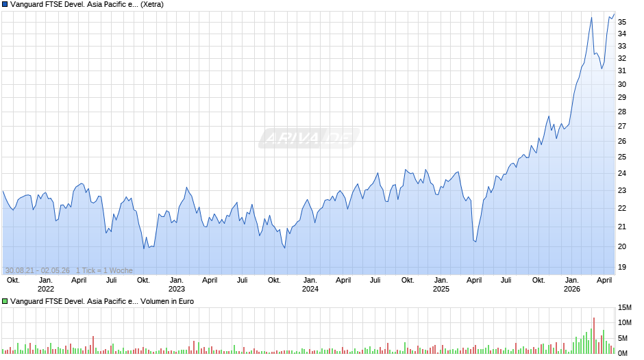The height and width of the screenshot is (360, 644).
Task: Click the price axis label 30
Action: pyautogui.click(x=622, y=84)
